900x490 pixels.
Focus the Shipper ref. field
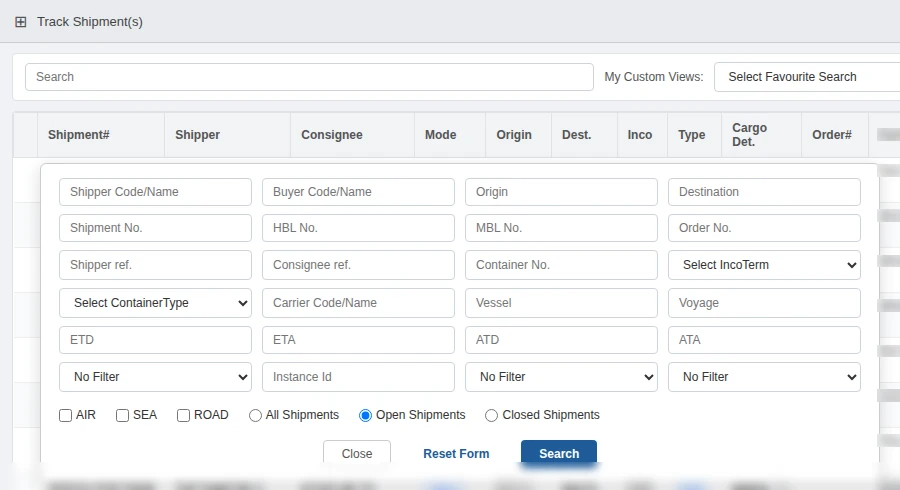click(155, 265)
